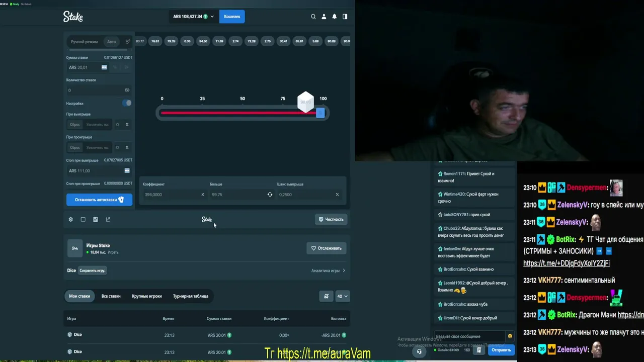Click Отправить send button in chat

[501, 350]
